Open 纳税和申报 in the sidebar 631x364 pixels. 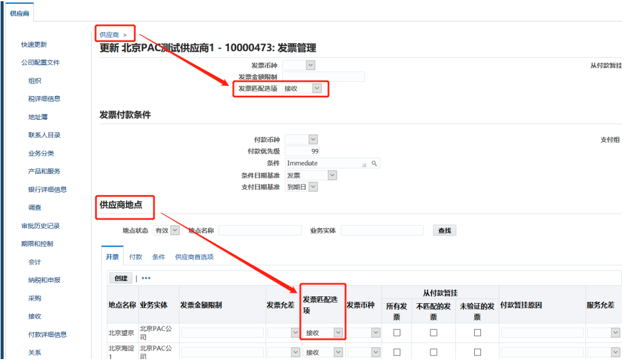coord(44,280)
